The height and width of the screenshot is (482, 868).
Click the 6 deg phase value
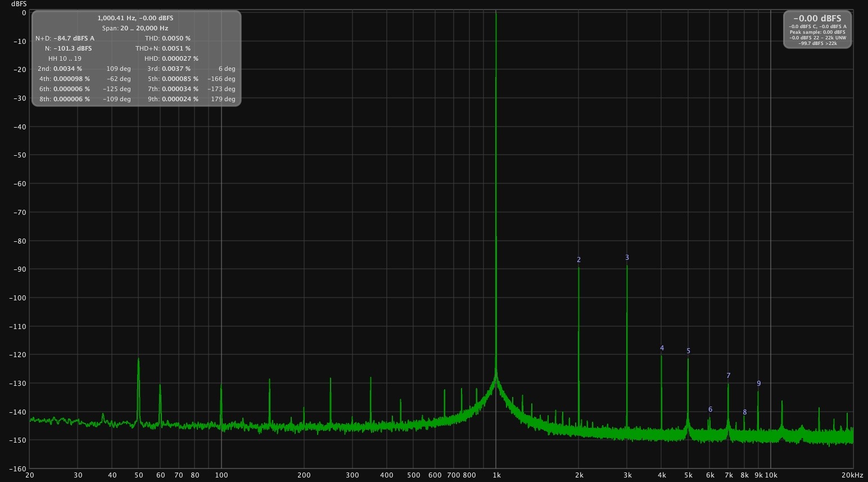coord(227,69)
